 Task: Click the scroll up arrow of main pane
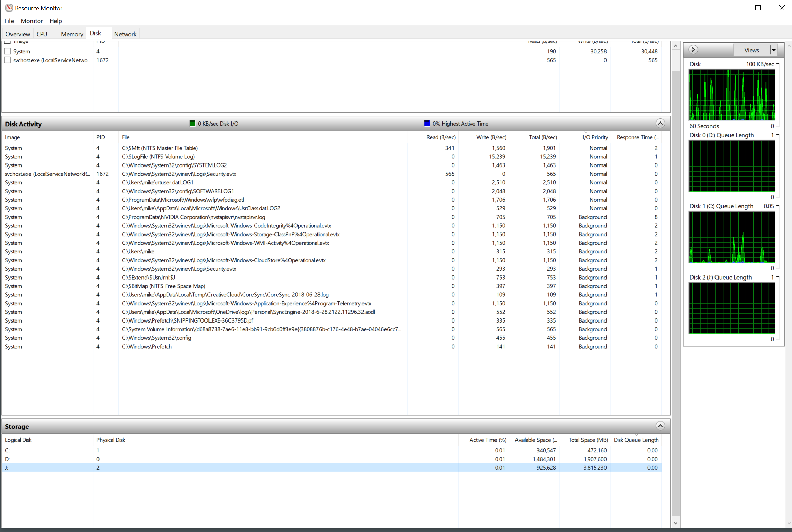tap(675, 46)
